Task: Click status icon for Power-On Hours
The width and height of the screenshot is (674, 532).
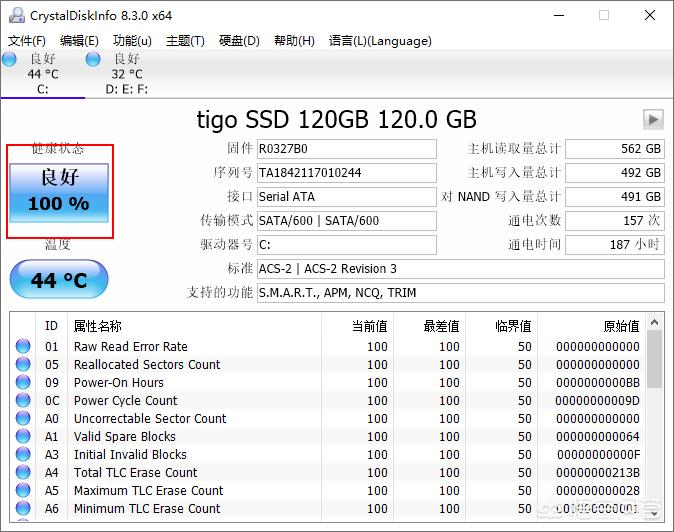Action: pos(23,383)
